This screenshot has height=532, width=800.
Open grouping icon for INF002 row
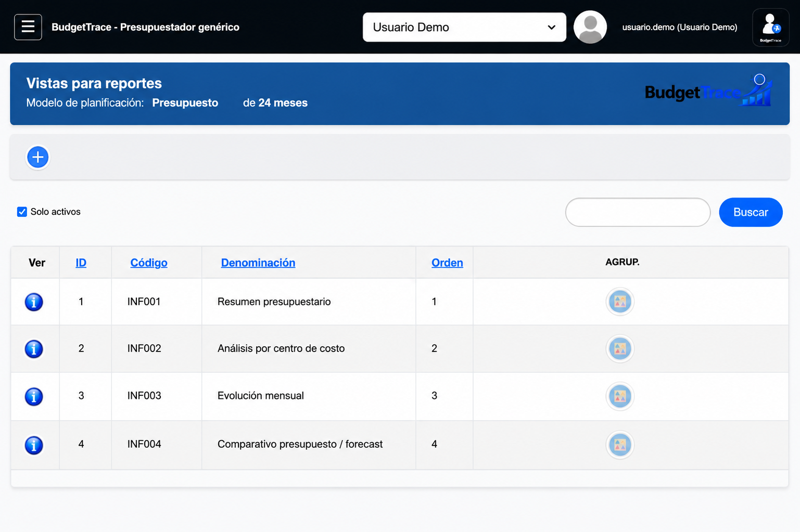(620, 348)
